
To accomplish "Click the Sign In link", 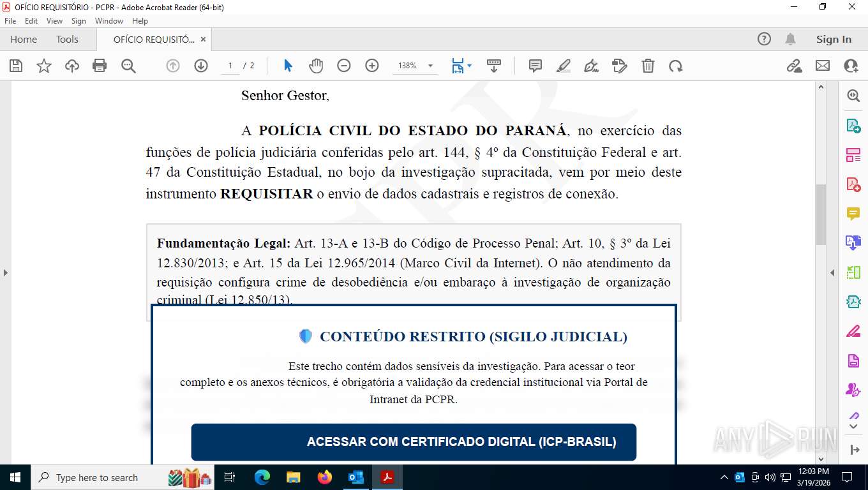I will coord(834,39).
